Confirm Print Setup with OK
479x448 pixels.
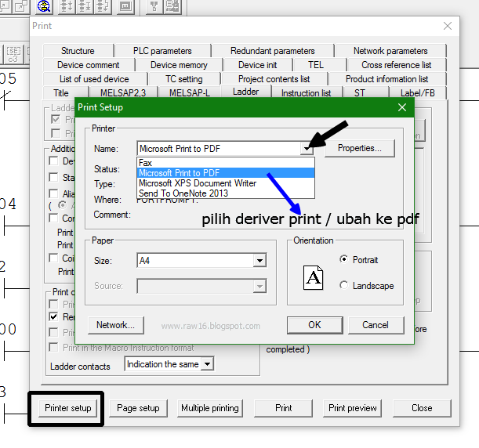(314, 325)
